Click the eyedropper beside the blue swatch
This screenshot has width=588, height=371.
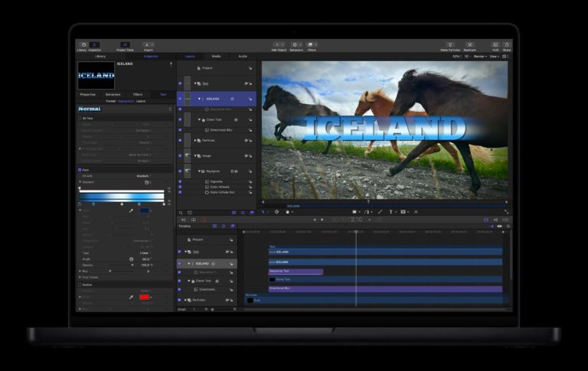[x=131, y=210]
